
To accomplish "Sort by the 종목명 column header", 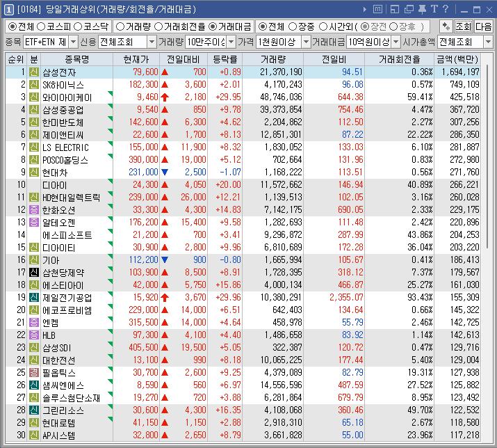I will point(76,59).
